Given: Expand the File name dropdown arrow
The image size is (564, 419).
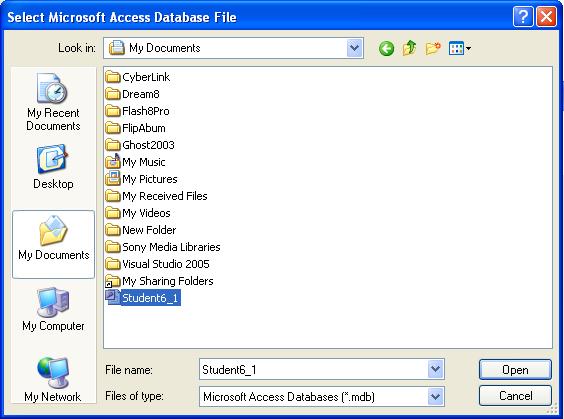Looking at the screenshot, I should [x=435, y=369].
